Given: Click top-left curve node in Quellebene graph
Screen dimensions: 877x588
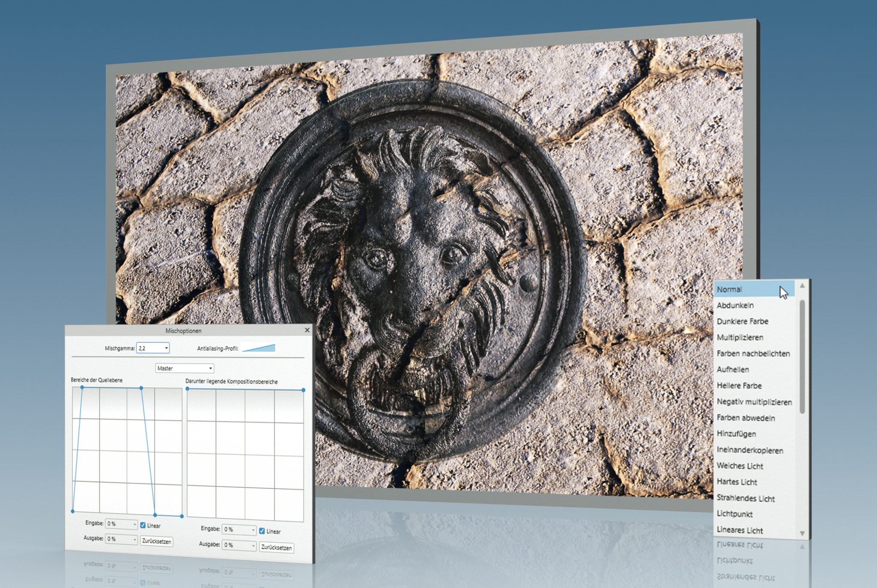Looking at the screenshot, I should [82, 387].
